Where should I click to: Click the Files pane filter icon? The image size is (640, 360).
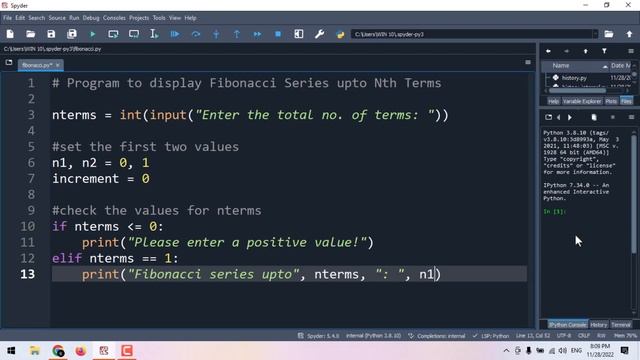(604, 51)
